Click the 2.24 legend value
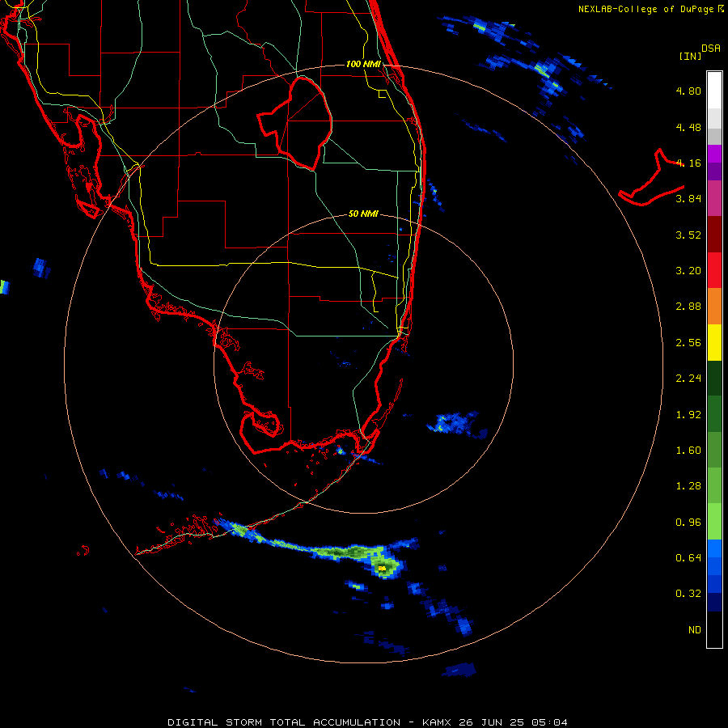 (688, 379)
